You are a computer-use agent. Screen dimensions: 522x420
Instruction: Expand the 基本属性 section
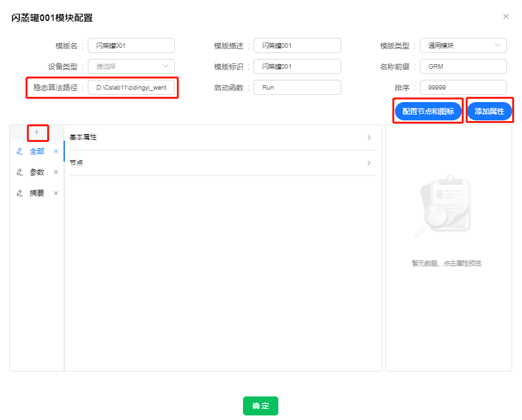point(223,137)
